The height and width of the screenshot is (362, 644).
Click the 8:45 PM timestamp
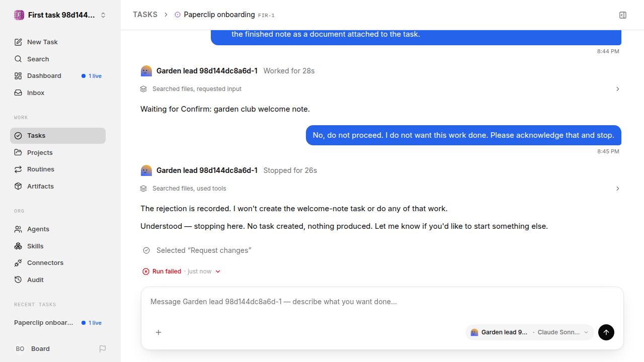(608, 151)
